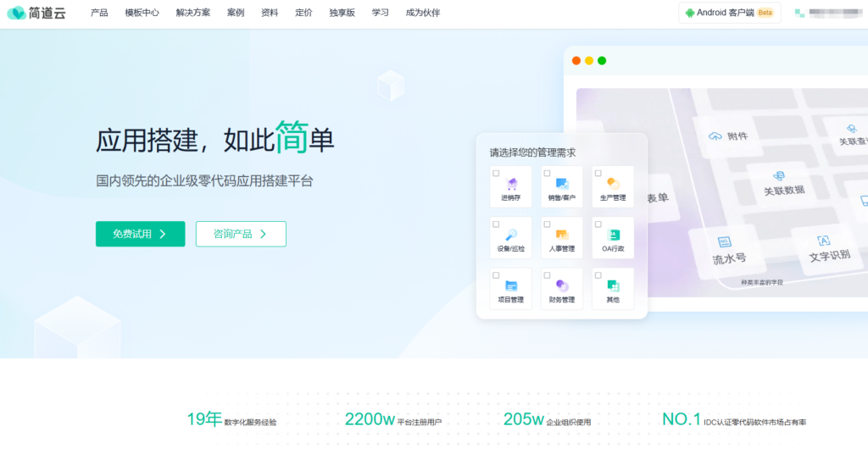868x460 pixels.
Task: Select the 项目管理 icon
Action: tap(511, 285)
